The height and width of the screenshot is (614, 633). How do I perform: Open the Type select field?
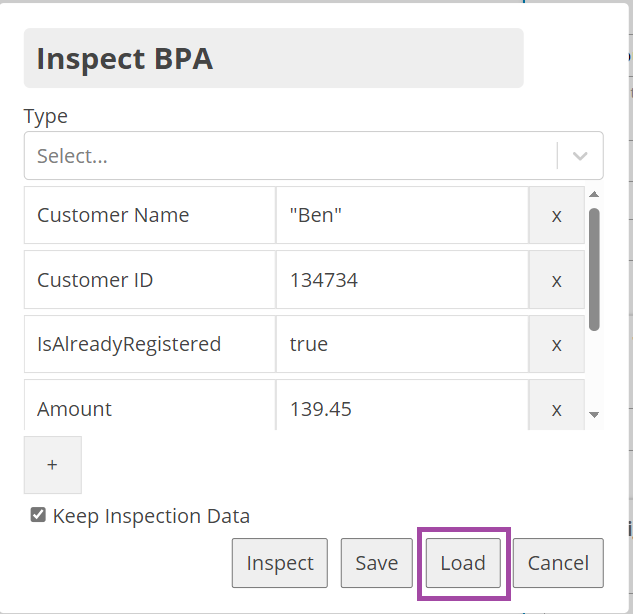pos(290,156)
